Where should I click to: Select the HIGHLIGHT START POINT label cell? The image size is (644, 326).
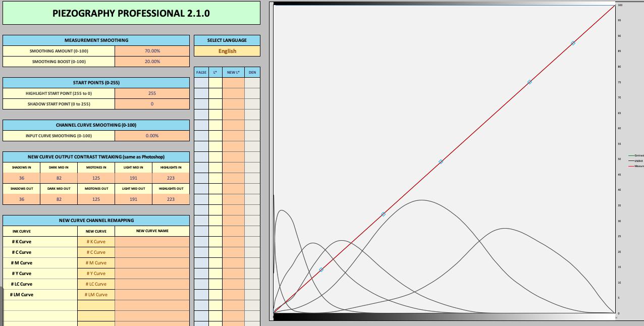(x=59, y=93)
